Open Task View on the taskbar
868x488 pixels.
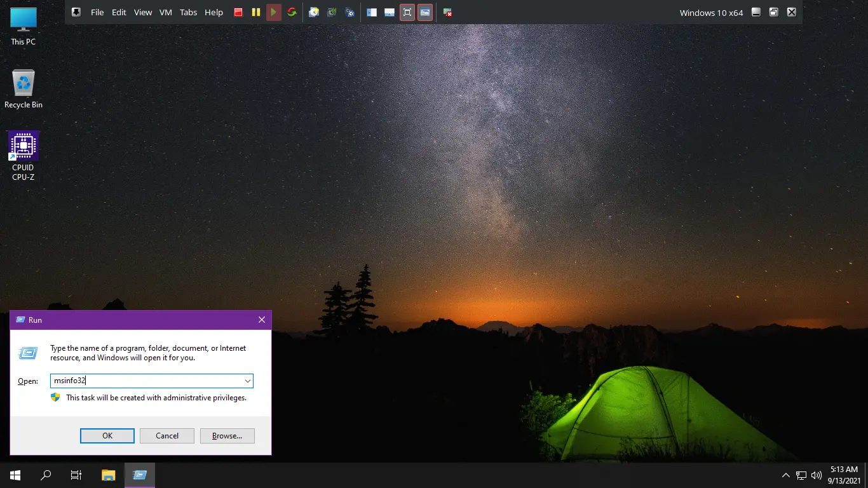point(76,475)
